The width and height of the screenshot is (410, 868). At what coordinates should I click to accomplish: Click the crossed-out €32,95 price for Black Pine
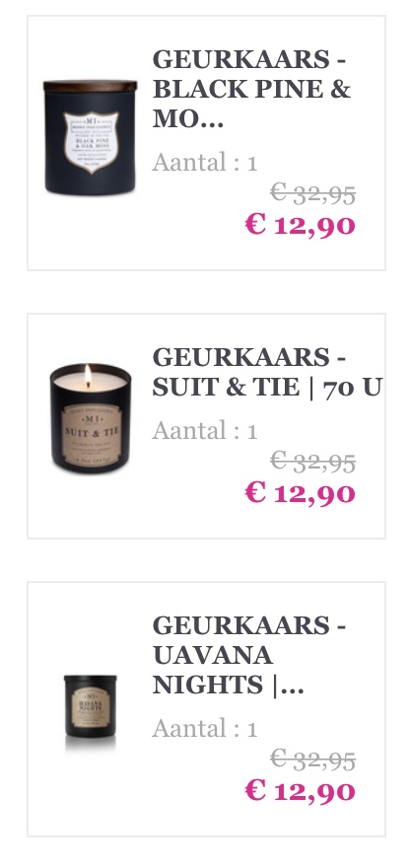tap(312, 193)
